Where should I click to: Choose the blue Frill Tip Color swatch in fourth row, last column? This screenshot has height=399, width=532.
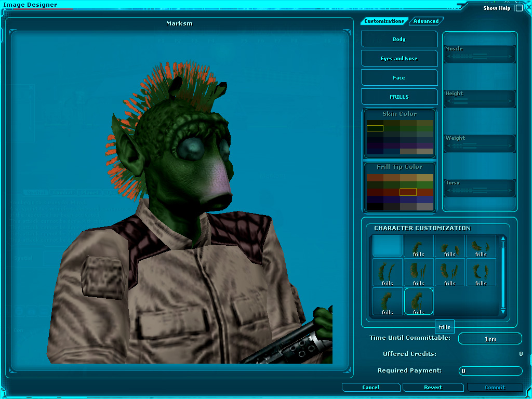tap(425, 199)
